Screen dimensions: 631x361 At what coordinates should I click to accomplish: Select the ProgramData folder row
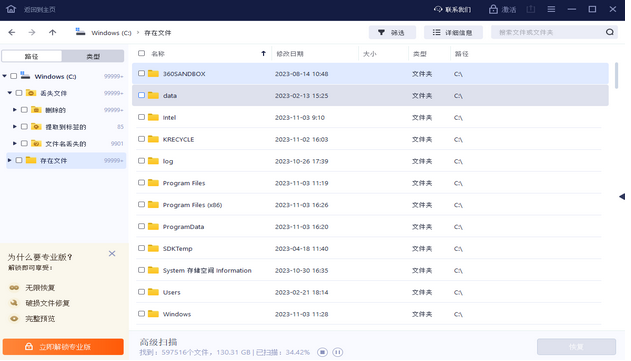coord(369,227)
